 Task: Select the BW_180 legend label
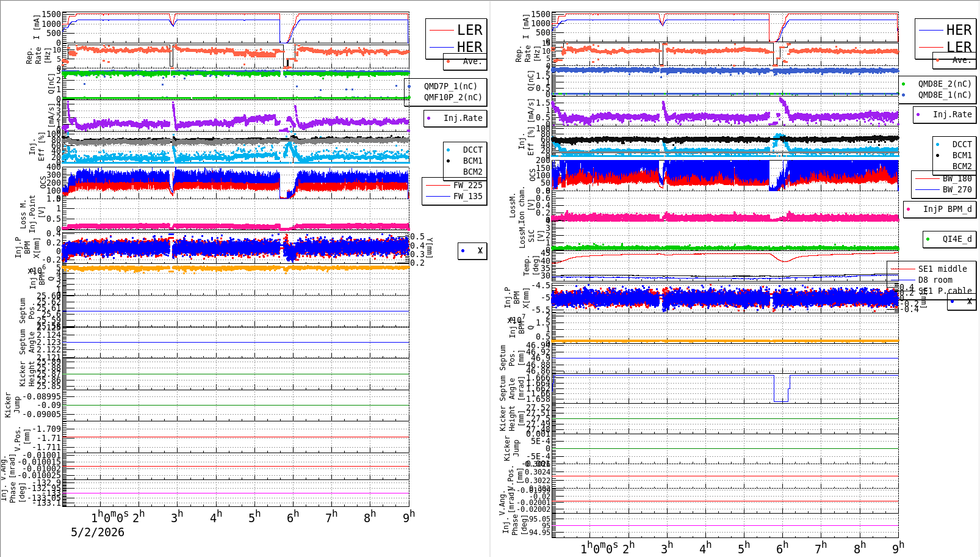957,178
